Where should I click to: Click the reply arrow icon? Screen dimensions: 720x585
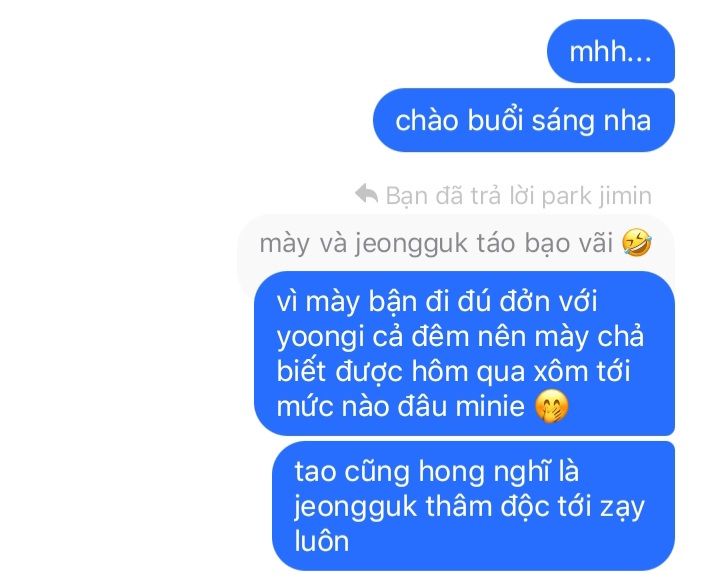click(x=366, y=194)
